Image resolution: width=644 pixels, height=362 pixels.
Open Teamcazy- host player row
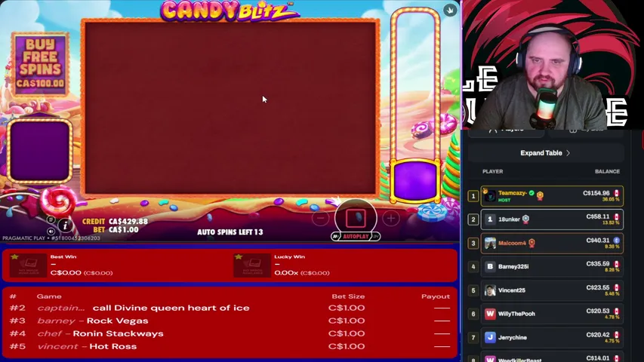[x=552, y=196]
